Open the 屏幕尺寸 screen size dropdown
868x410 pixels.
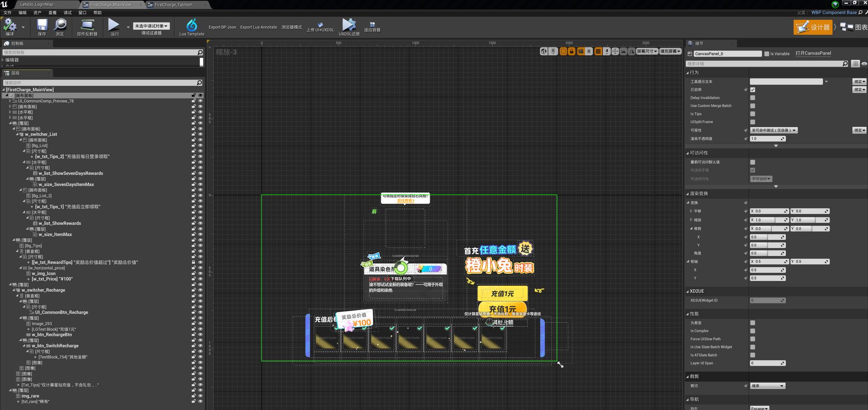647,51
